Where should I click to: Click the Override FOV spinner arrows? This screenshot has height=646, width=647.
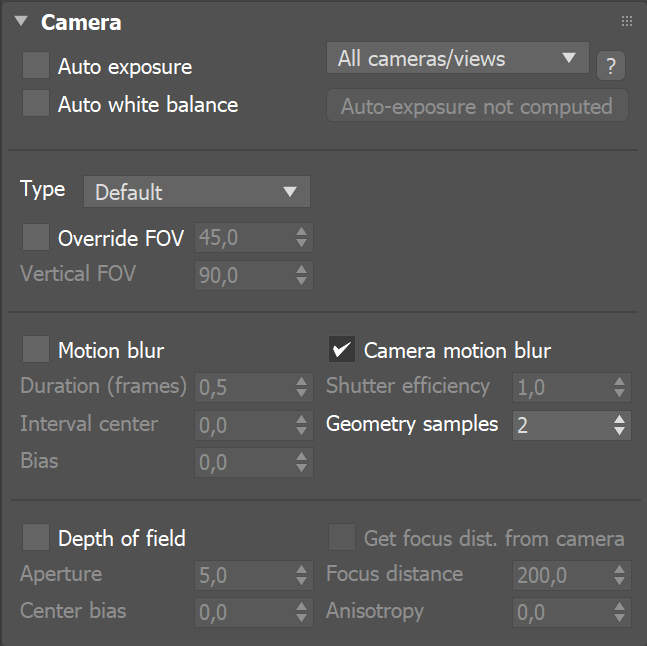coord(302,238)
